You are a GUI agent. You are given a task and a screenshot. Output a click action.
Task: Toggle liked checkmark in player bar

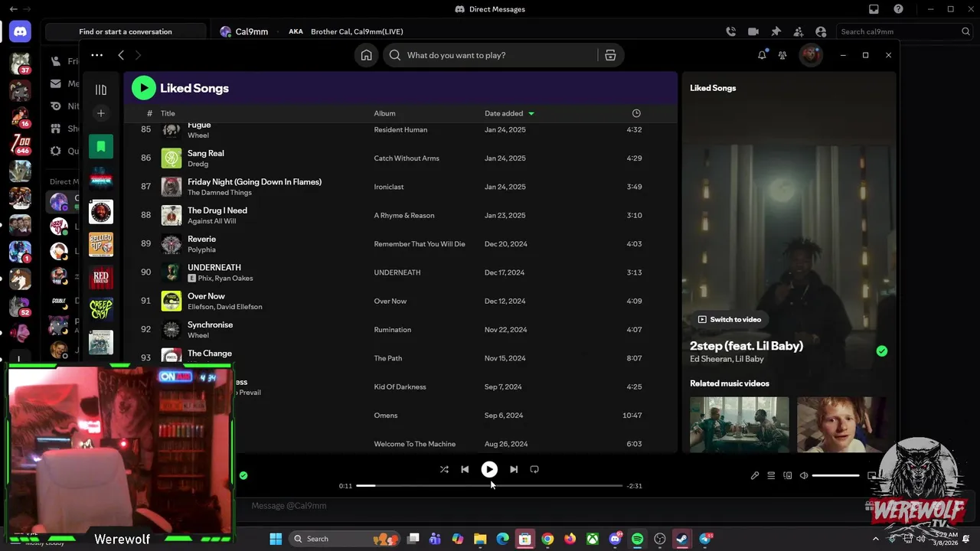coord(243,475)
